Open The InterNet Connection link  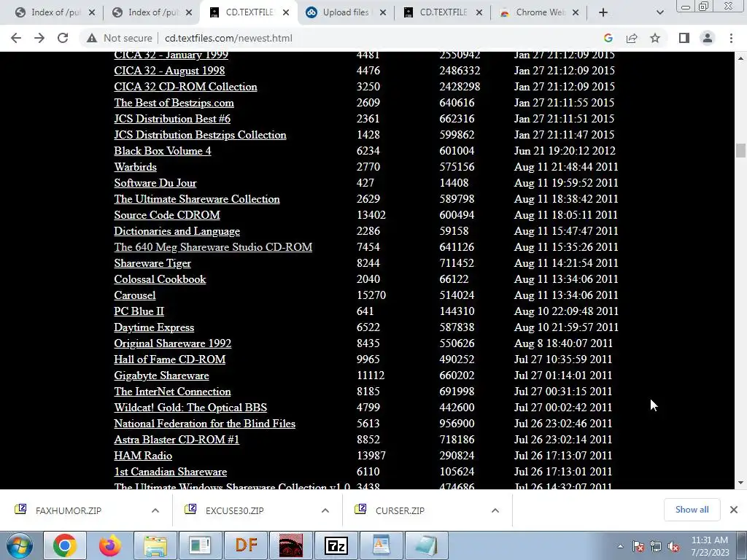172,392
